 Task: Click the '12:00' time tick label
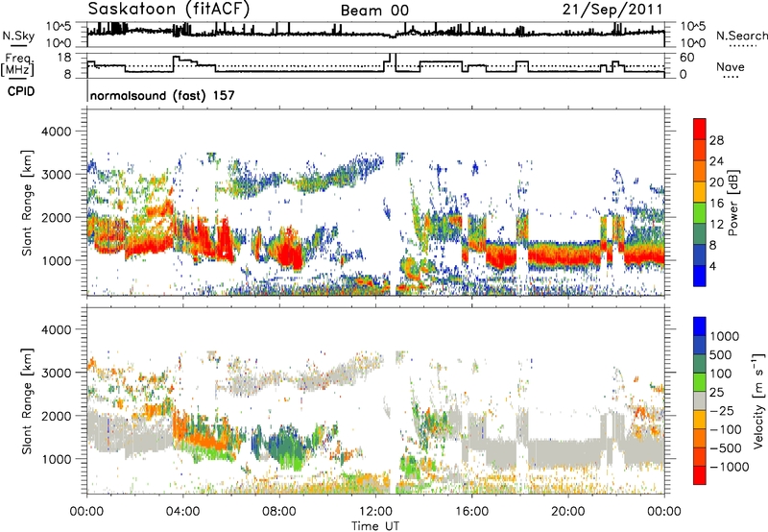pyautogui.click(x=375, y=512)
